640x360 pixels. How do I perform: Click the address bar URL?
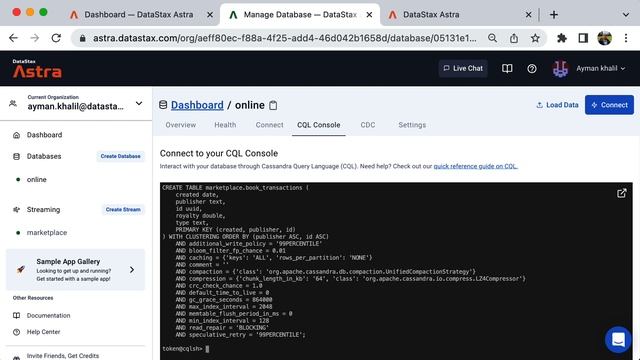[x=284, y=38]
